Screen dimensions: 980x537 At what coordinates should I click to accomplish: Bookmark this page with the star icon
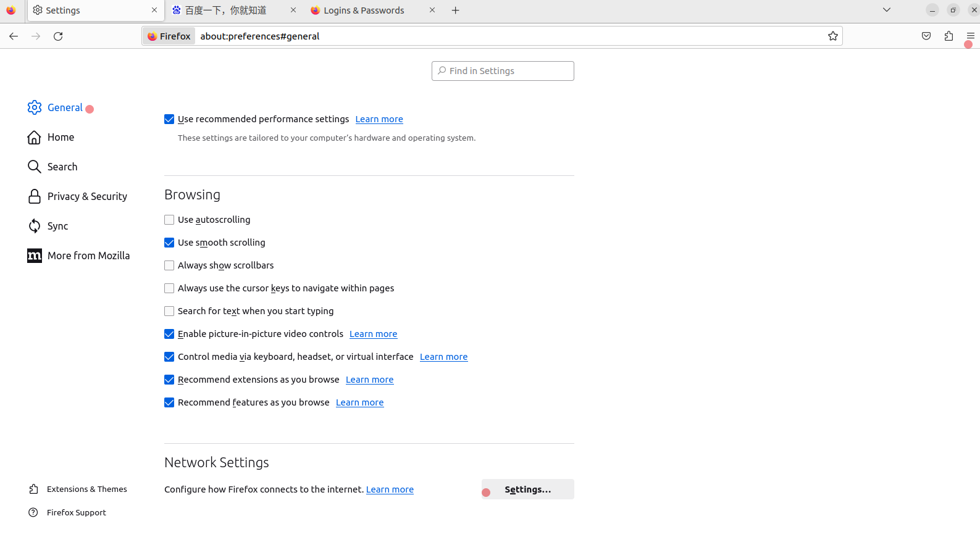coord(833,36)
